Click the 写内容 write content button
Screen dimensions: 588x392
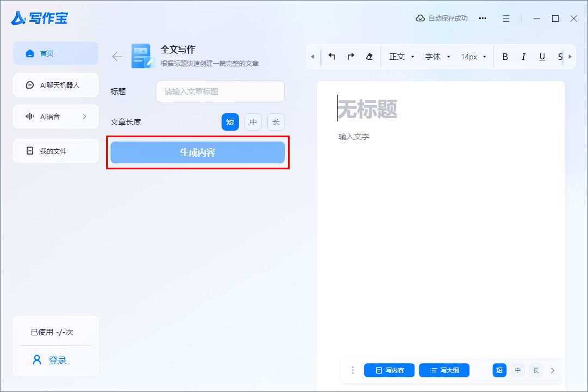point(389,370)
